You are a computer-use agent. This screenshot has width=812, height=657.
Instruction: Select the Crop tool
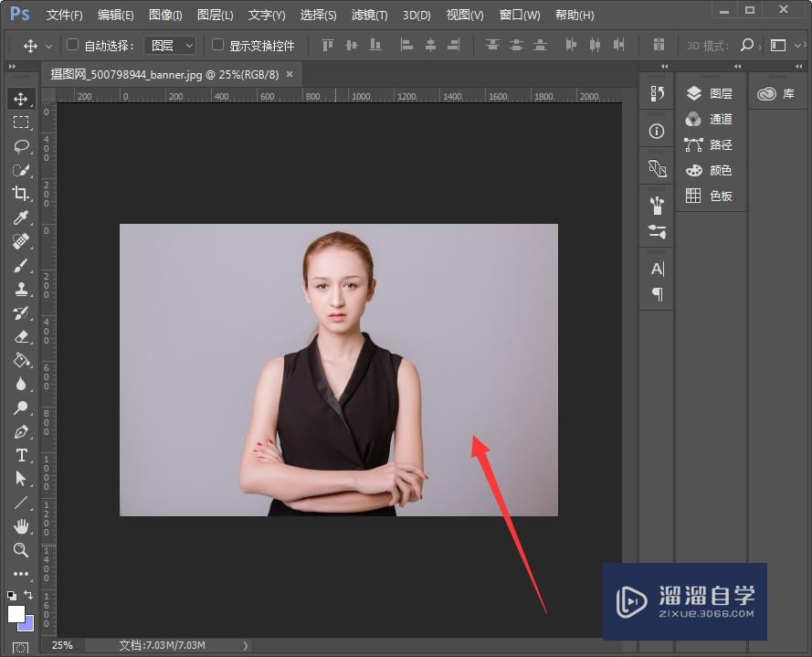pyautogui.click(x=21, y=194)
